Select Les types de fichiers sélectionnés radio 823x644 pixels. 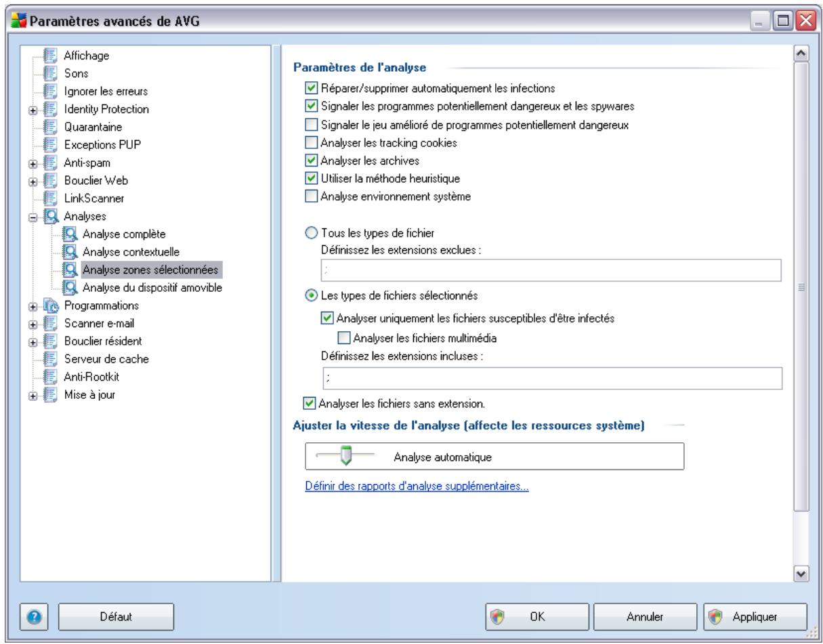311,295
